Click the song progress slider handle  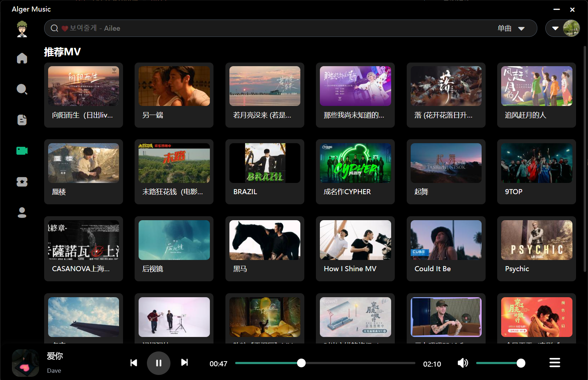pyautogui.click(x=301, y=363)
